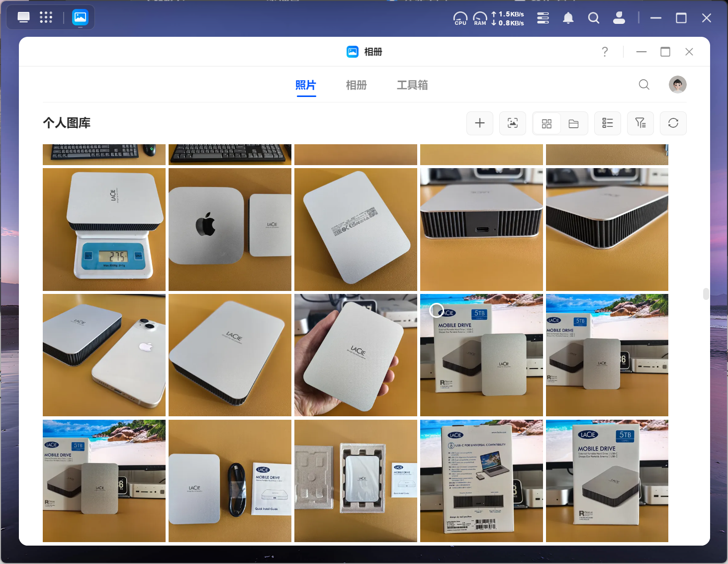Open photo of box back side
Viewport: 728px width, 564px height.
[x=481, y=481]
